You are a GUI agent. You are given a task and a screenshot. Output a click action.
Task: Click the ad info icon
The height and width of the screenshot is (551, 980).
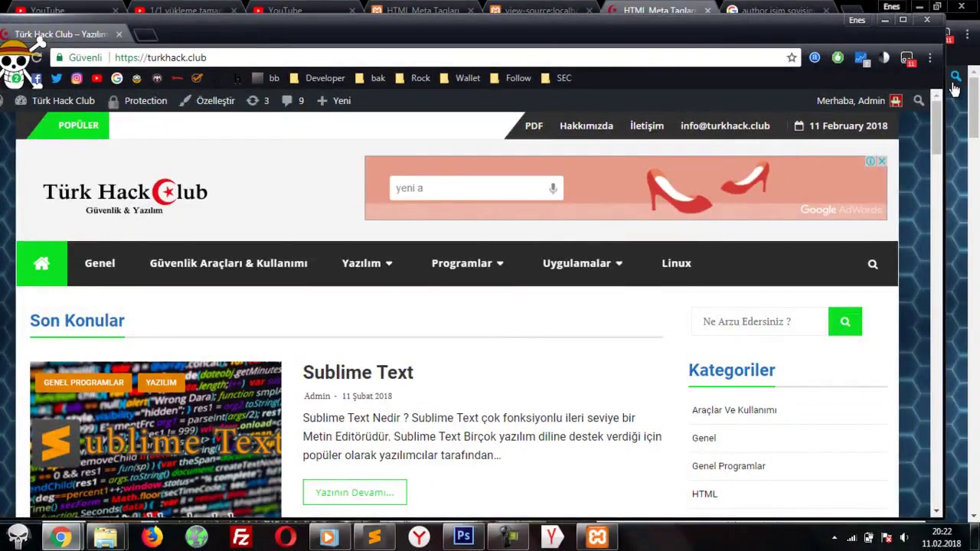[x=871, y=161]
